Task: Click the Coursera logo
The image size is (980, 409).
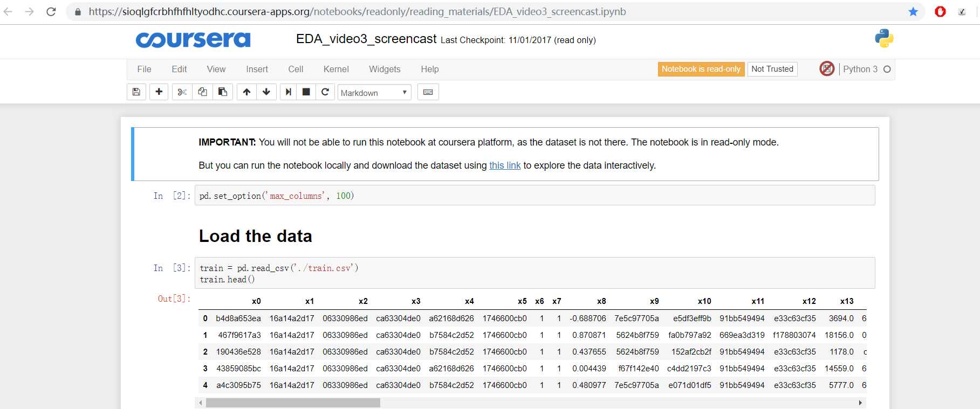Action: [193, 39]
